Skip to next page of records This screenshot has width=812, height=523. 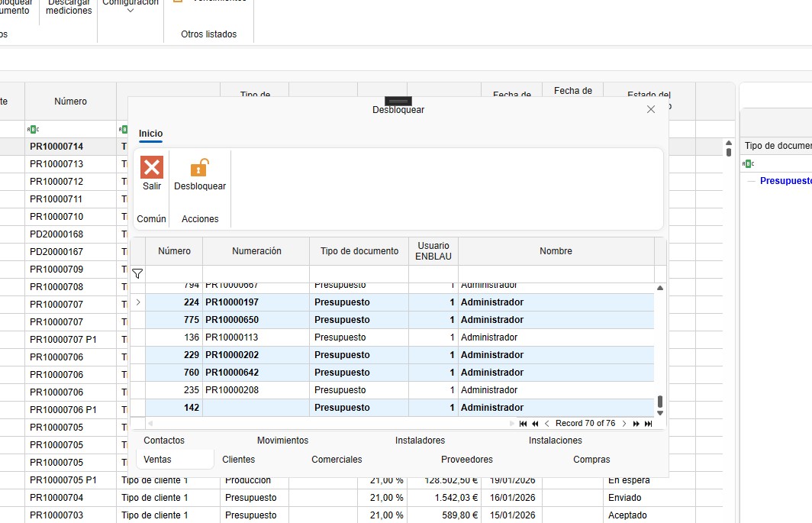click(636, 424)
